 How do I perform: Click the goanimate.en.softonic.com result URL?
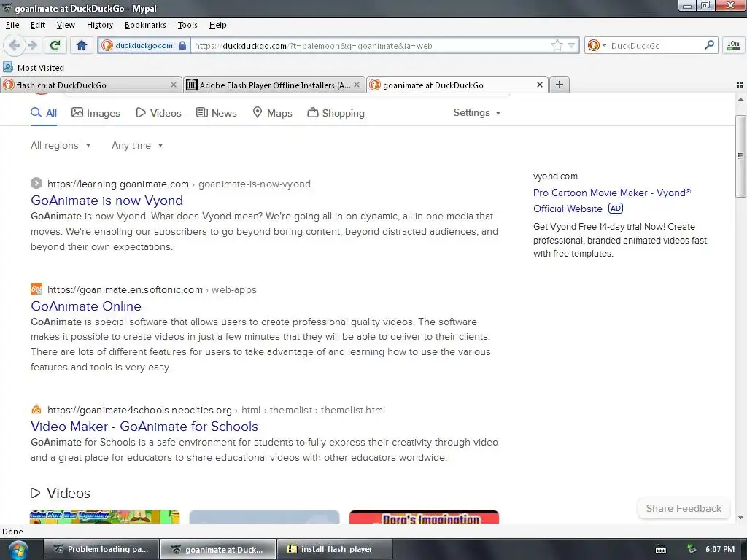click(x=152, y=289)
